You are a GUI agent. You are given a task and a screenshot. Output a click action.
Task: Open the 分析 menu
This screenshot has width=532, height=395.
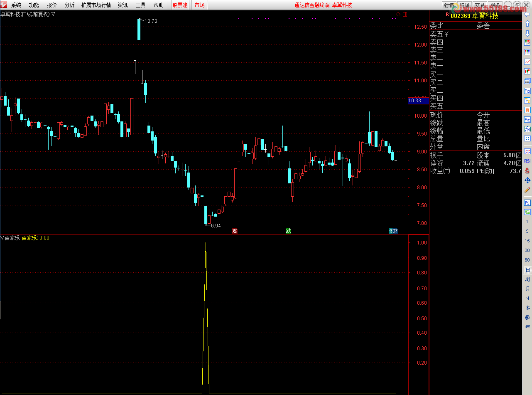click(x=70, y=5)
